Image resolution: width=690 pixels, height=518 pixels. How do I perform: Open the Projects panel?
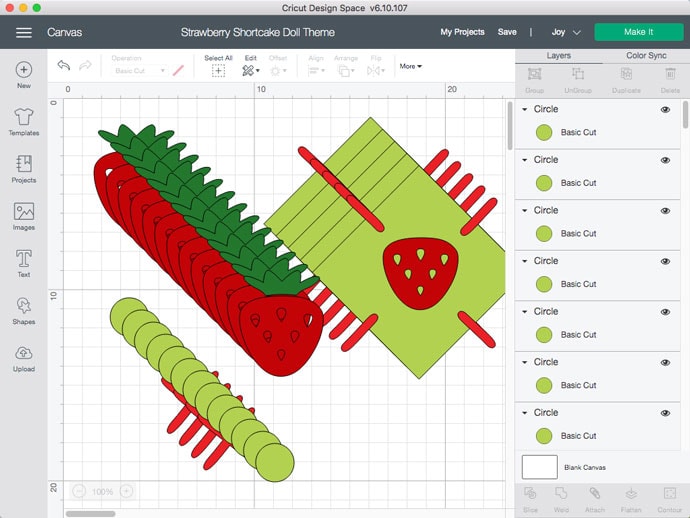[x=24, y=169]
